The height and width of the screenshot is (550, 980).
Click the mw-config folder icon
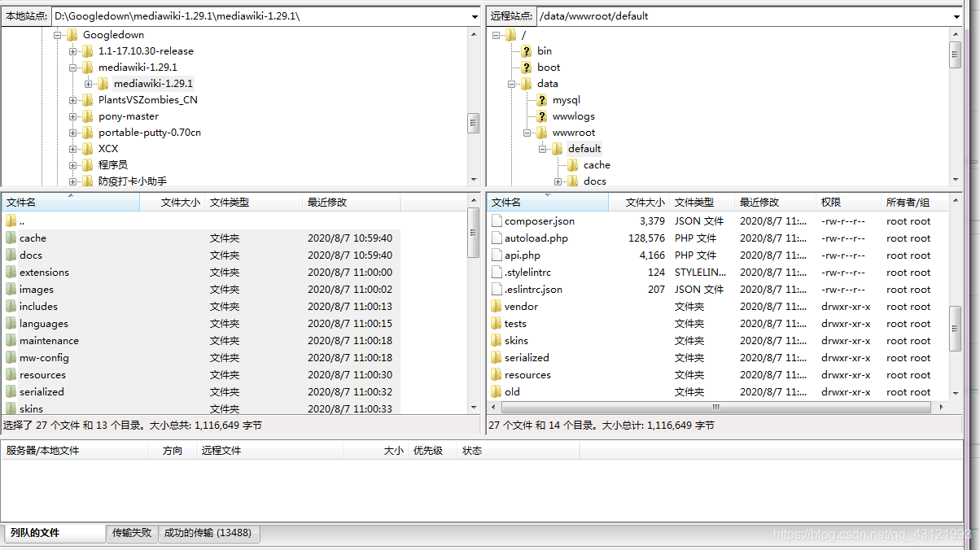pyautogui.click(x=11, y=358)
